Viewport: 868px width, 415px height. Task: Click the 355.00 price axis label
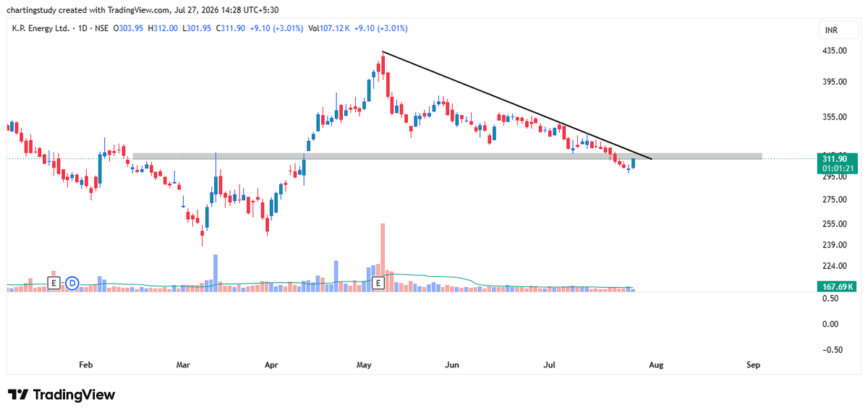click(x=835, y=117)
